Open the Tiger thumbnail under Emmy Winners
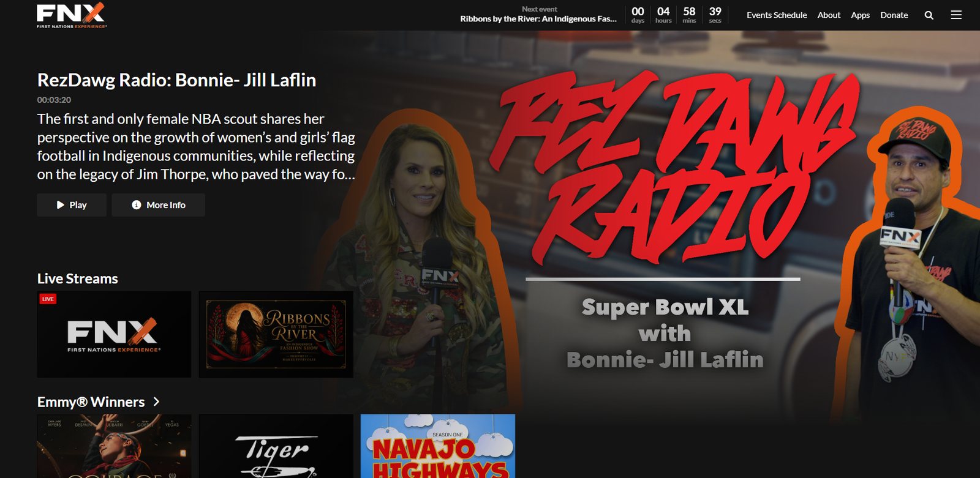The width and height of the screenshot is (980, 478). point(276,446)
